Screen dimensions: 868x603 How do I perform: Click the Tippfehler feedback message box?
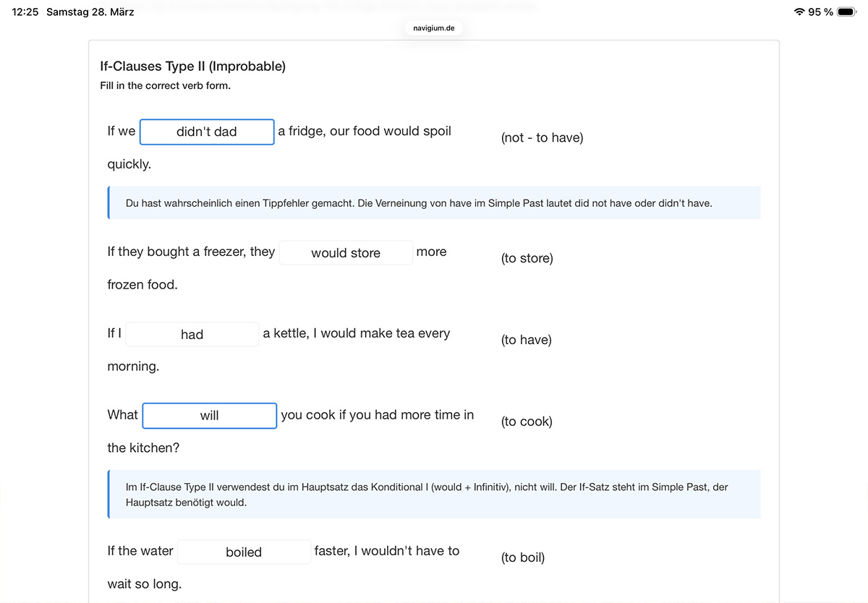434,203
